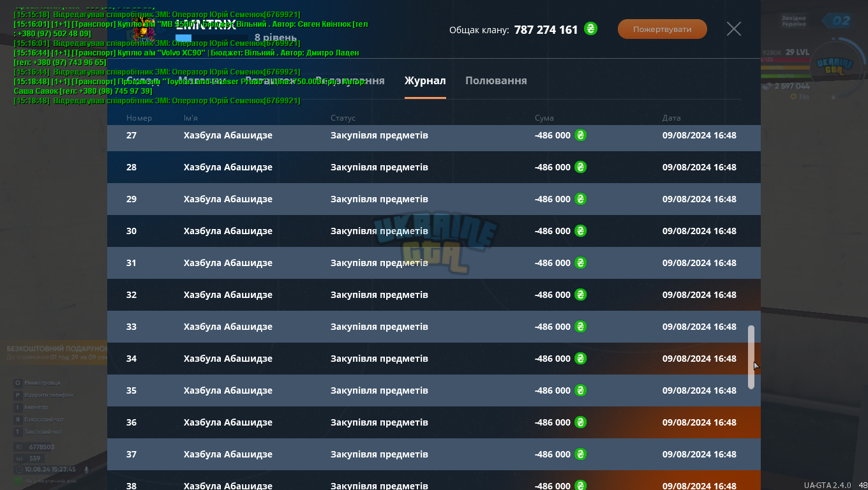Click the green safe zone indicator icon
Image resolution: width=868 pixels, height=490 pixels.
[19, 480]
